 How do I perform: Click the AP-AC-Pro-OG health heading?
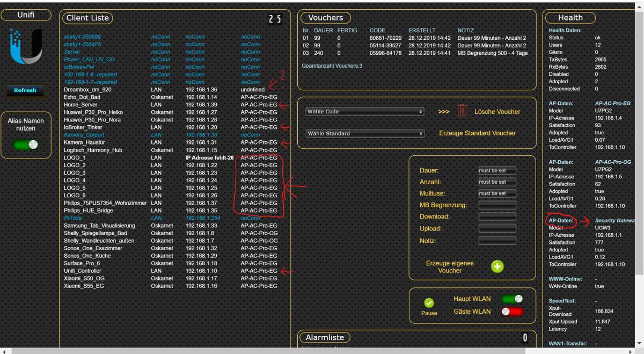[613, 162]
